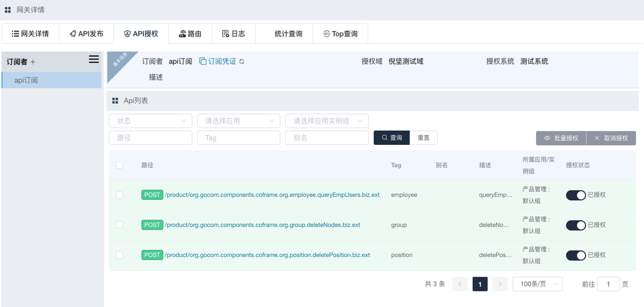Select all rows with header checkbox
Viewport: 644px width, 307px height.
click(120, 165)
